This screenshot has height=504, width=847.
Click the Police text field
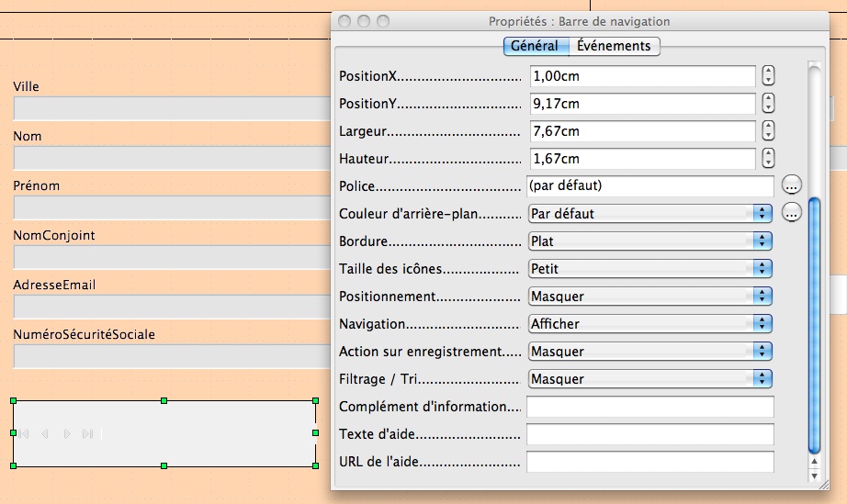pyautogui.click(x=649, y=185)
